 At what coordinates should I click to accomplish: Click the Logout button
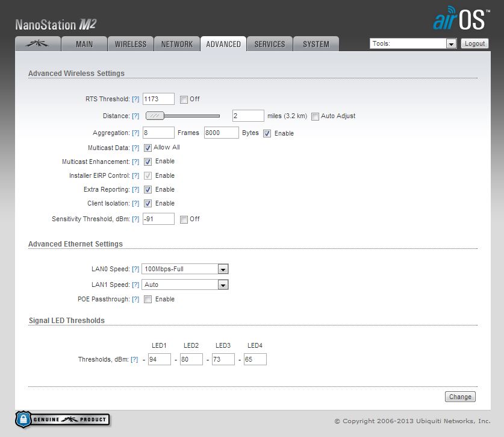tap(474, 43)
